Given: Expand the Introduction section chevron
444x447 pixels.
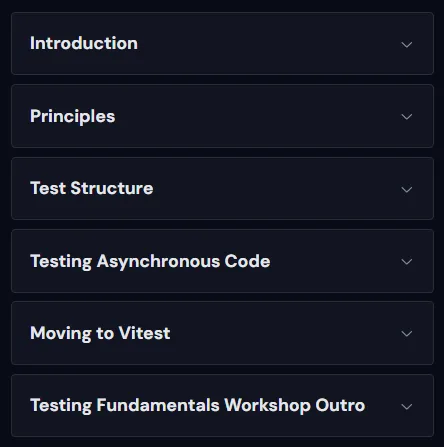Looking at the screenshot, I should (407, 45).
